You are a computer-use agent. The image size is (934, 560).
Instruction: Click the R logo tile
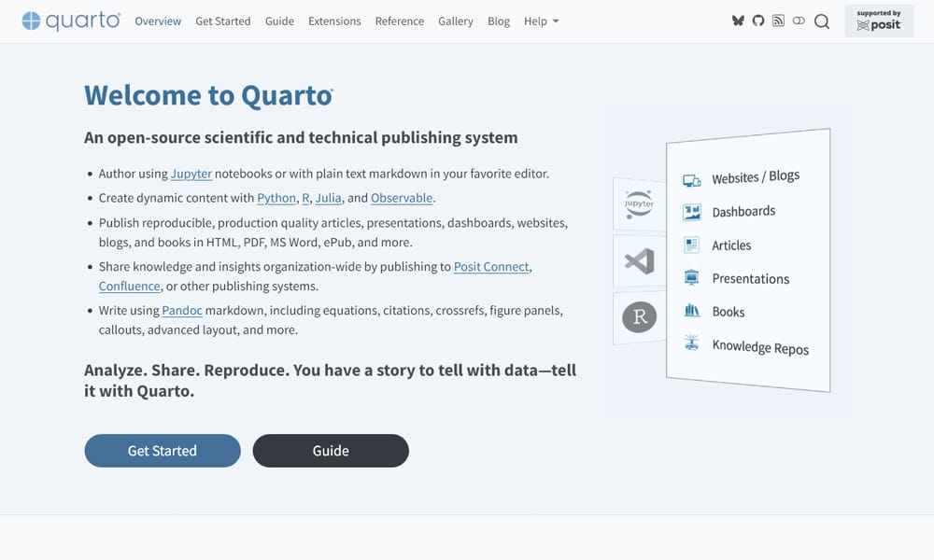639,317
